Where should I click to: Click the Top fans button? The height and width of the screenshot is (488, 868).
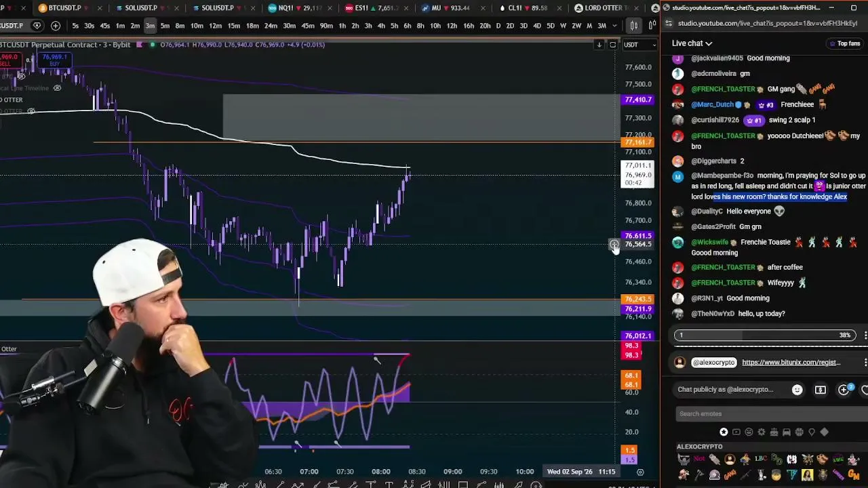844,43
